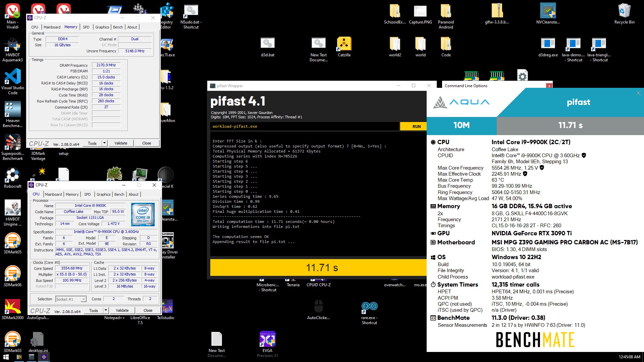This screenshot has width=644, height=362.
Task: Launch HWBOT Aquamark3 desktop icon
Action: [13, 50]
